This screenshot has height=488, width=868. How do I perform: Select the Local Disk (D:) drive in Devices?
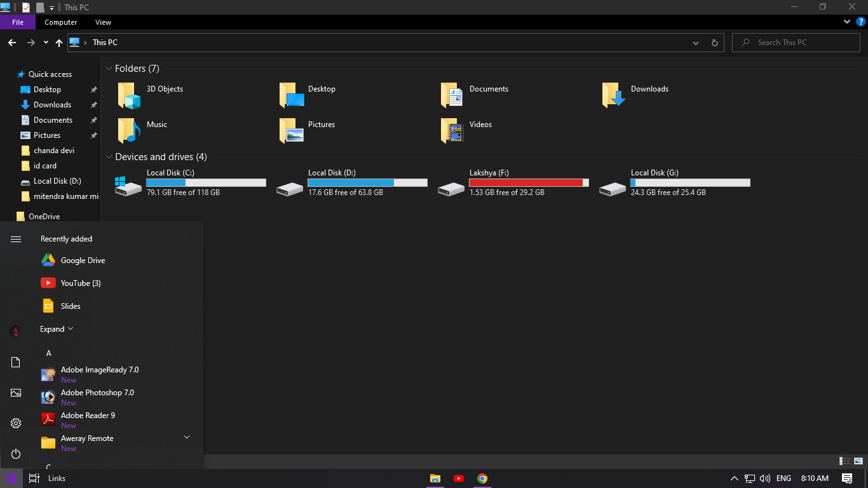click(290, 189)
